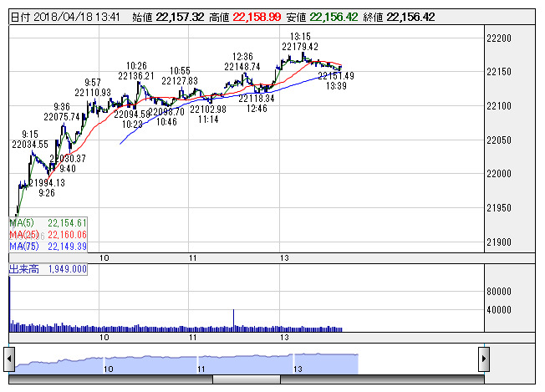The height and width of the screenshot is (392, 545).
Task: Click the 12:46 low label 22118.34
Action: click(x=257, y=99)
